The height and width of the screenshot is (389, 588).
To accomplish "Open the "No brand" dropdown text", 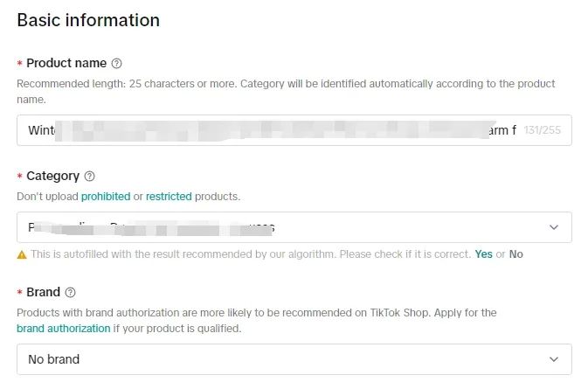I will [x=54, y=359].
